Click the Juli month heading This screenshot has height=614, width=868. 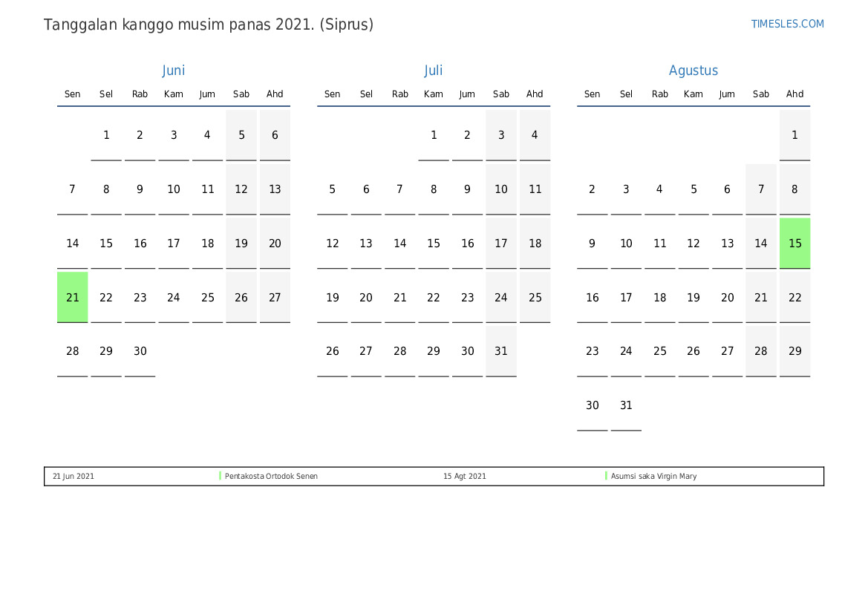click(434, 71)
